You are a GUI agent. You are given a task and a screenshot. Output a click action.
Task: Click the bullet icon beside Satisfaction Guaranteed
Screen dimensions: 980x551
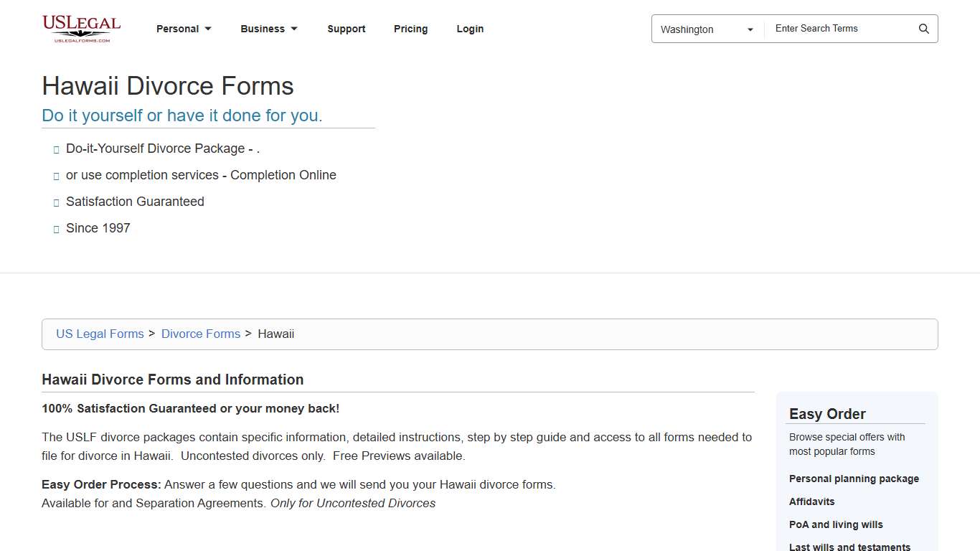tap(57, 202)
